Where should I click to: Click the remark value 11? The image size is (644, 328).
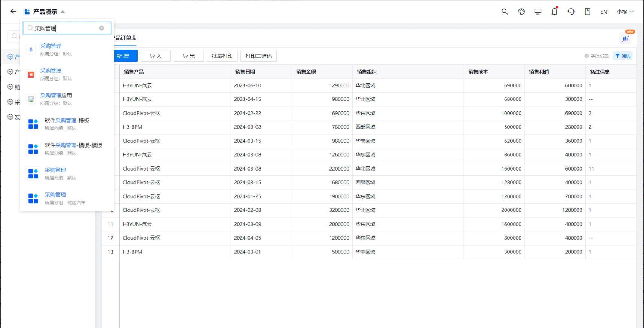[611, 169]
